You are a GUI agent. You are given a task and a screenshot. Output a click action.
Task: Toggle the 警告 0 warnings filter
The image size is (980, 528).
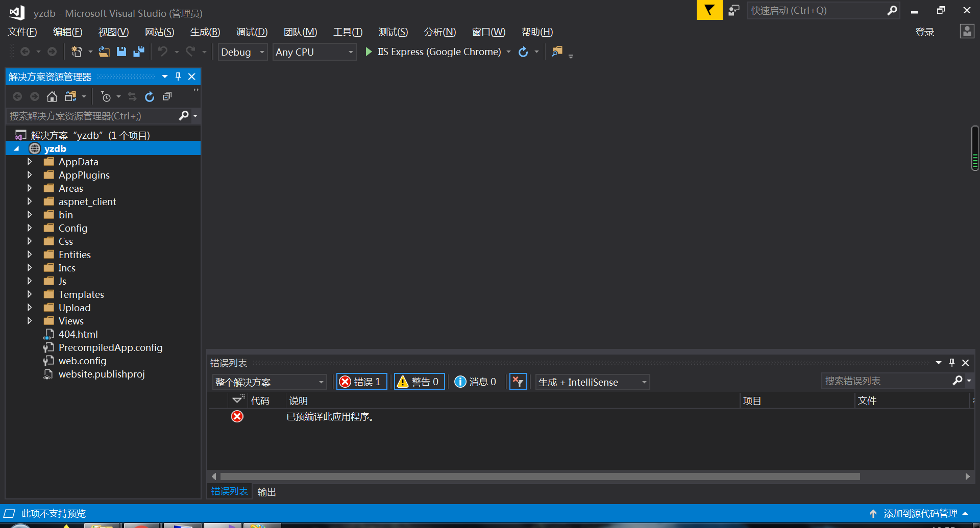click(x=419, y=382)
